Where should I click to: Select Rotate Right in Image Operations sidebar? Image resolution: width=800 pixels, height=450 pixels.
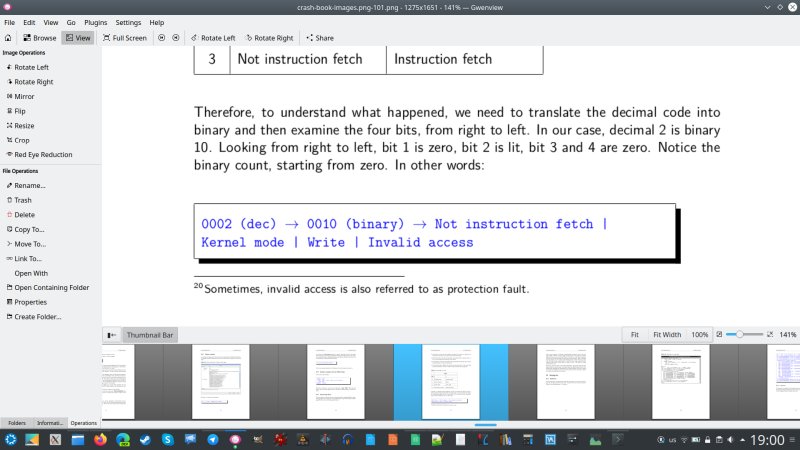click(x=30, y=82)
